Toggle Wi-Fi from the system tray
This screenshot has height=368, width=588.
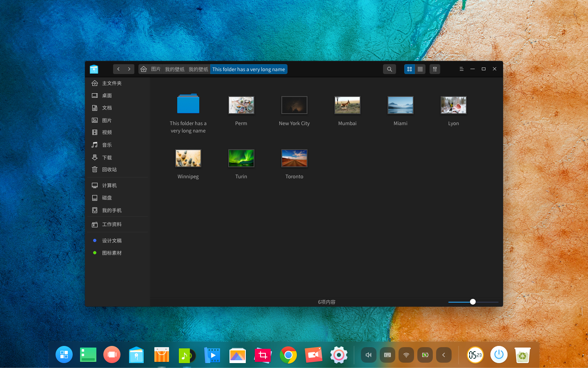pos(406,355)
